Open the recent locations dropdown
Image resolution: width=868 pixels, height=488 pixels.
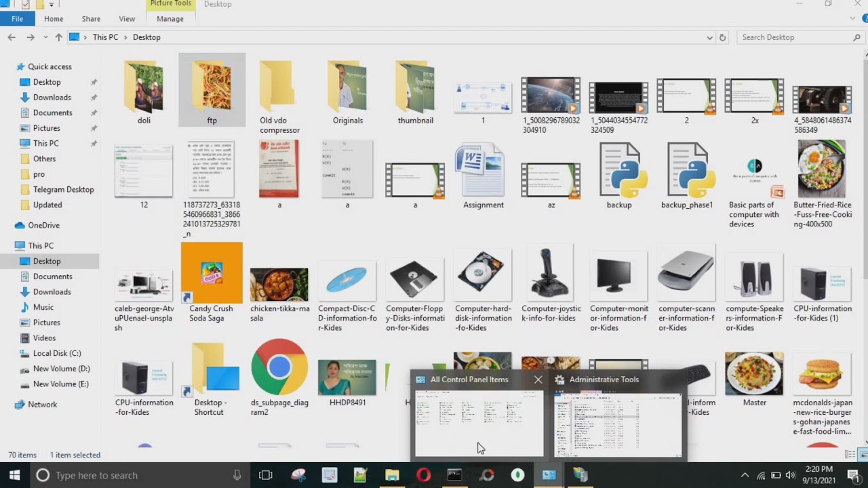click(45, 38)
